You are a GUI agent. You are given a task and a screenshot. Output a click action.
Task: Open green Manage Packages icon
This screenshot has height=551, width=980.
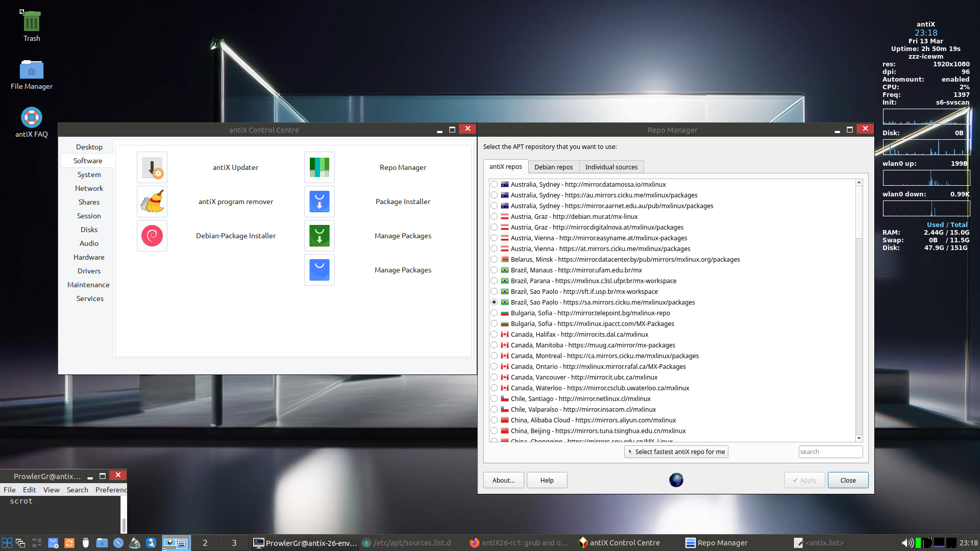click(x=319, y=236)
